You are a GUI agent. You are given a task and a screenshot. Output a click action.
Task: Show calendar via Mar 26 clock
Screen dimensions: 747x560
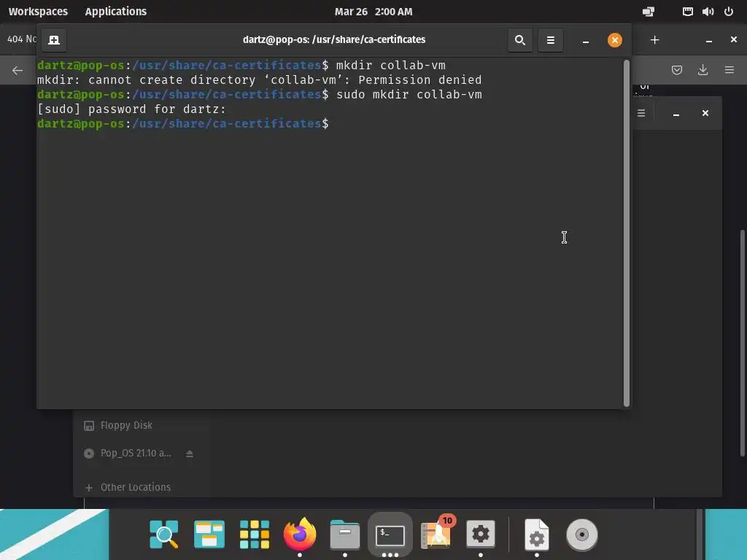373,12
